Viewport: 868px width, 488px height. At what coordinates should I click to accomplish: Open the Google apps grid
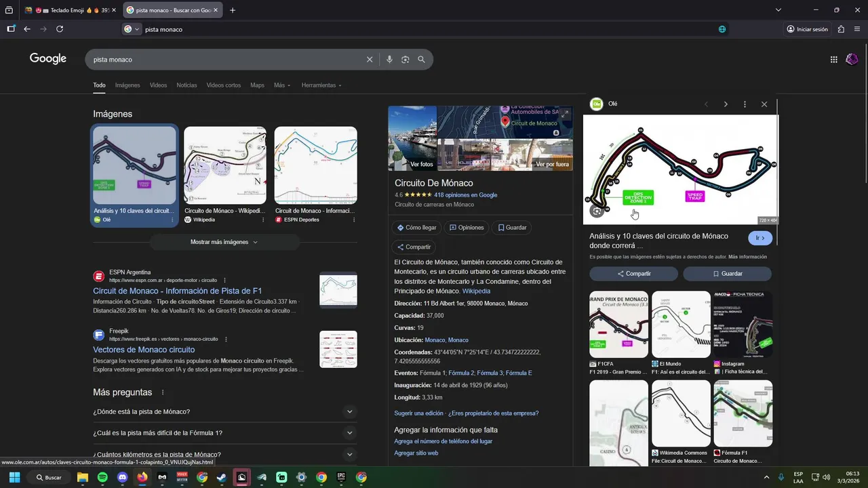coord(834,60)
